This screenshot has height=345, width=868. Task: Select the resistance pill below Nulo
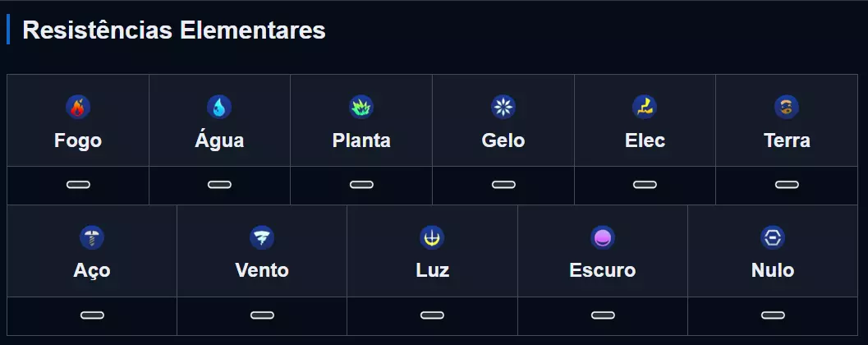(x=773, y=315)
